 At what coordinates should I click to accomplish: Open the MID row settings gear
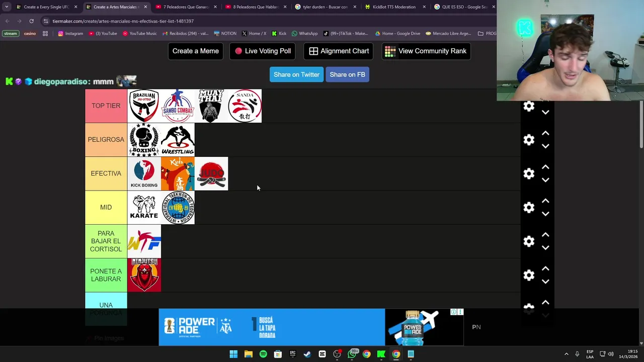529,207
